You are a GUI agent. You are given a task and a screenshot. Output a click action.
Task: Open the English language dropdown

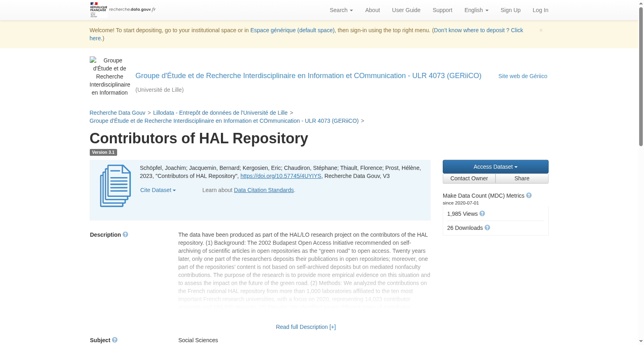point(477,10)
